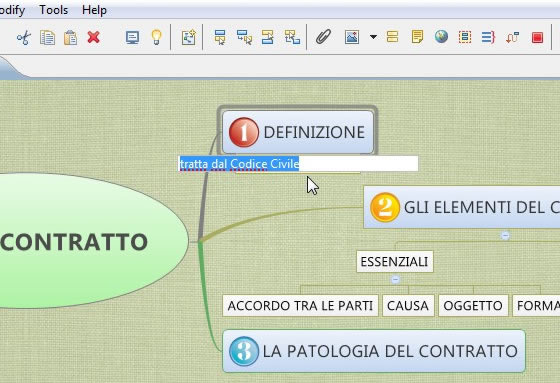This screenshot has width=560, height=383.
Task: Click the dashed Boundary icon
Action: pyautogui.click(x=465, y=37)
